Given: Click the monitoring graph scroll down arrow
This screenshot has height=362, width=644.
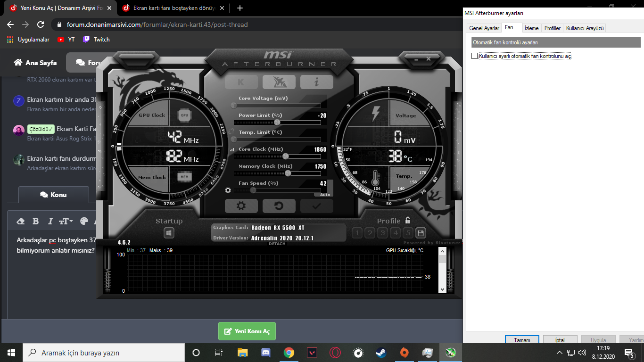Looking at the screenshot, I should [x=442, y=289].
